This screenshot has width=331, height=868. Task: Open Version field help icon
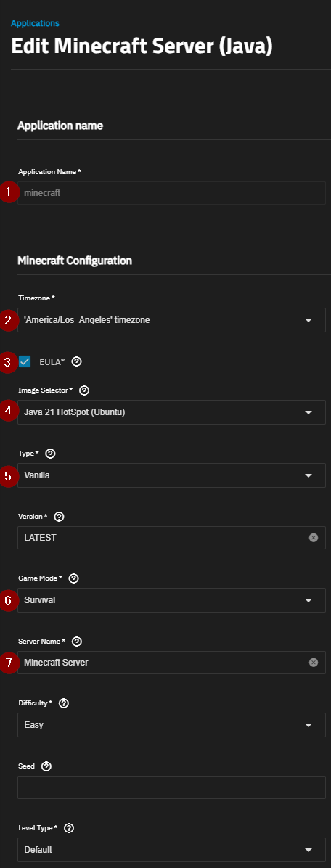point(60,517)
